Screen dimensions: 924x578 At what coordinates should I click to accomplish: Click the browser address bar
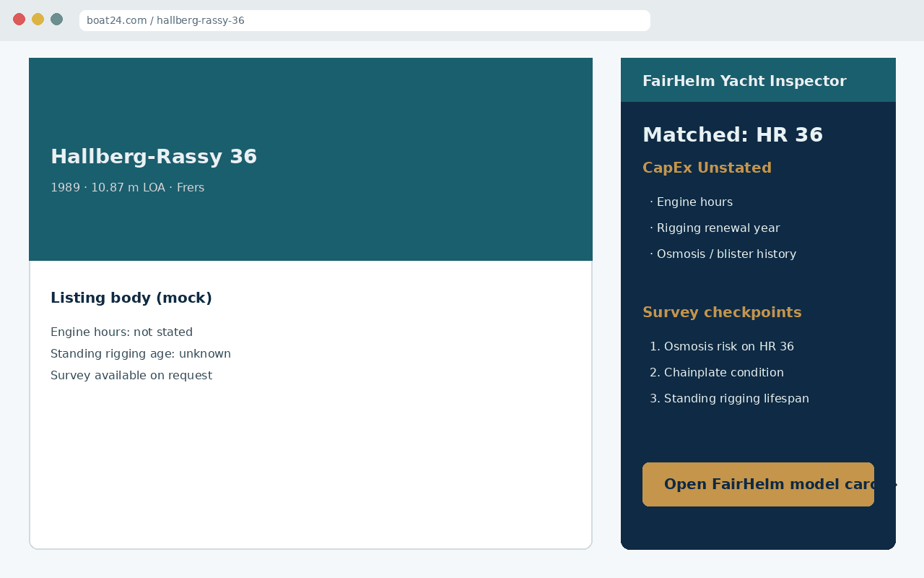(365, 20)
